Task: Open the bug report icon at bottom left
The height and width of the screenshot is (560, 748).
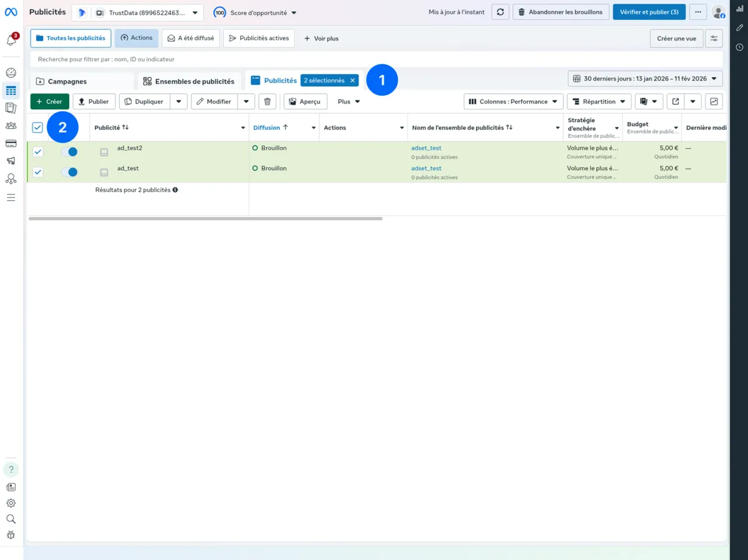Action: (x=11, y=534)
